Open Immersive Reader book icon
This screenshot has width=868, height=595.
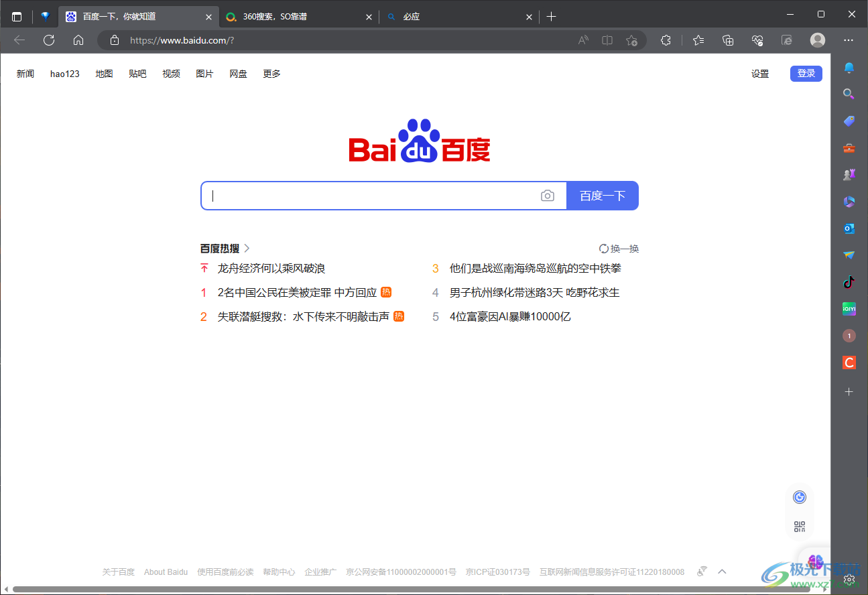point(607,40)
